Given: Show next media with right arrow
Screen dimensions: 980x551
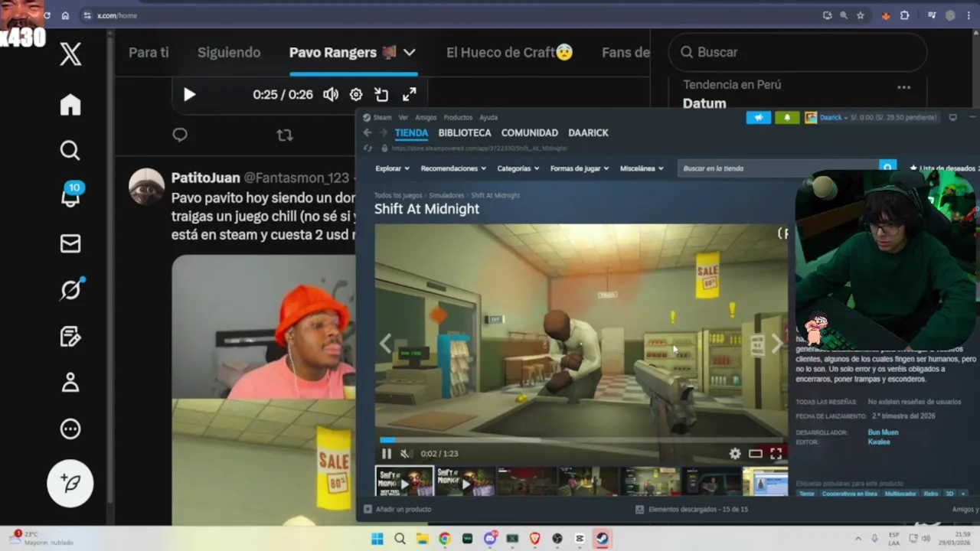Looking at the screenshot, I should click(776, 344).
